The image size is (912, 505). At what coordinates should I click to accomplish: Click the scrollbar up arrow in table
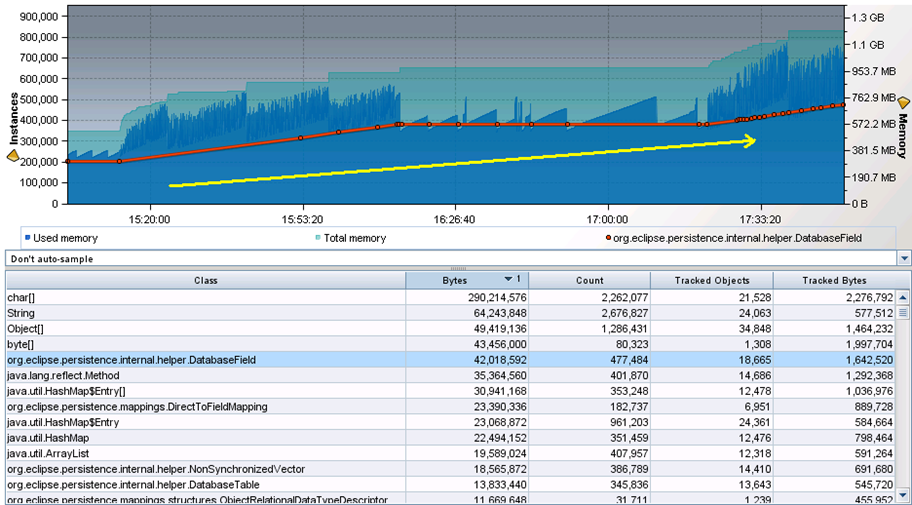tap(903, 298)
